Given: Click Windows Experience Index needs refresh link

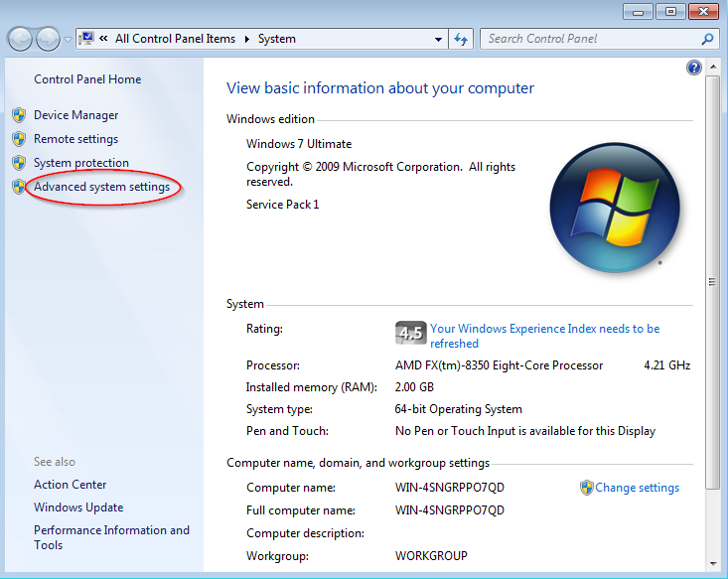Looking at the screenshot, I should pos(544,336).
